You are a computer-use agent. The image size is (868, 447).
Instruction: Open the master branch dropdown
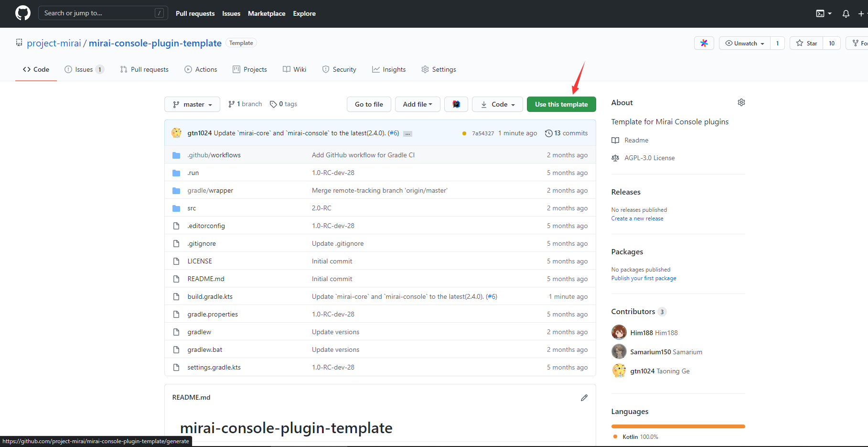[192, 104]
